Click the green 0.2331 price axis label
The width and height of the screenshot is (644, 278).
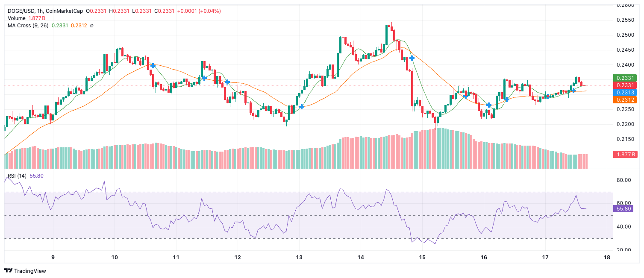(625, 78)
